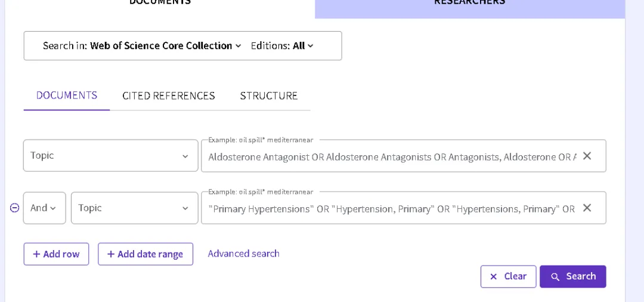644x302 pixels.
Task: Click inside Primary Hypertensions search field
Action: coord(391,209)
